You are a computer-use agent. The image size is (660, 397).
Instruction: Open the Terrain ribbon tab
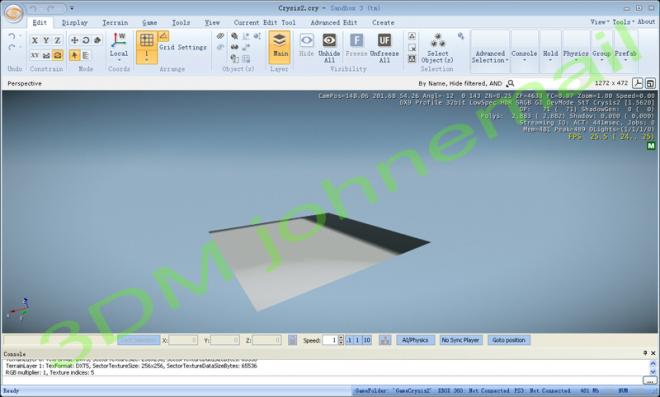(x=115, y=23)
